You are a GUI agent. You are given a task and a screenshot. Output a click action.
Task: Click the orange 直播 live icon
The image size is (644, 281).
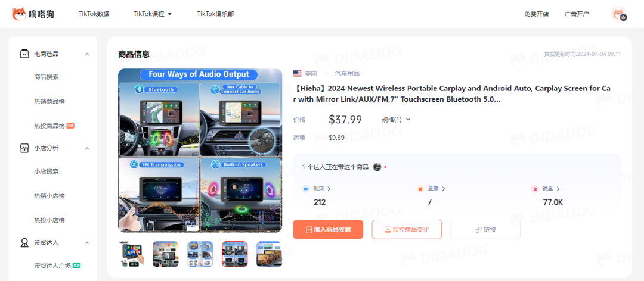click(420, 189)
